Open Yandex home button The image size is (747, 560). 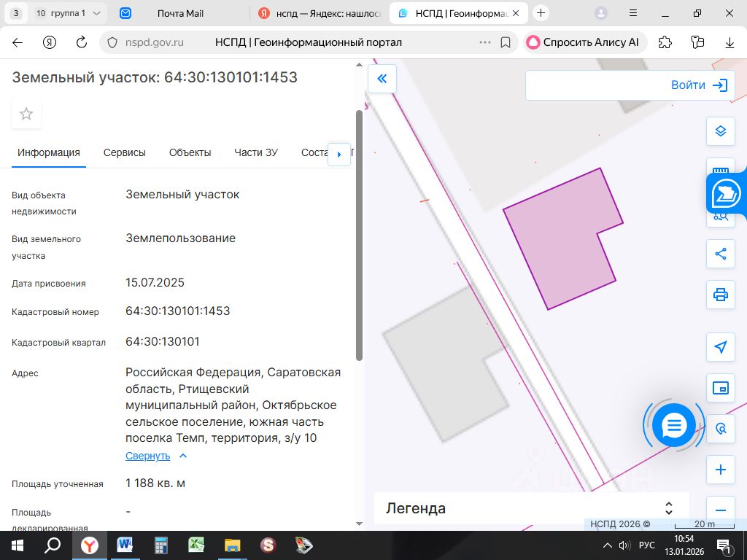point(50,42)
